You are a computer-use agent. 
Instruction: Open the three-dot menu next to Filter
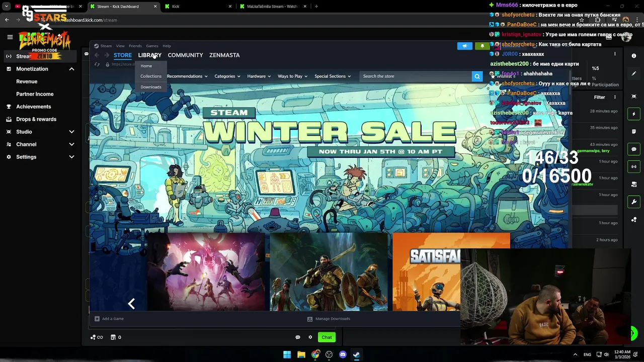point(615,97)
